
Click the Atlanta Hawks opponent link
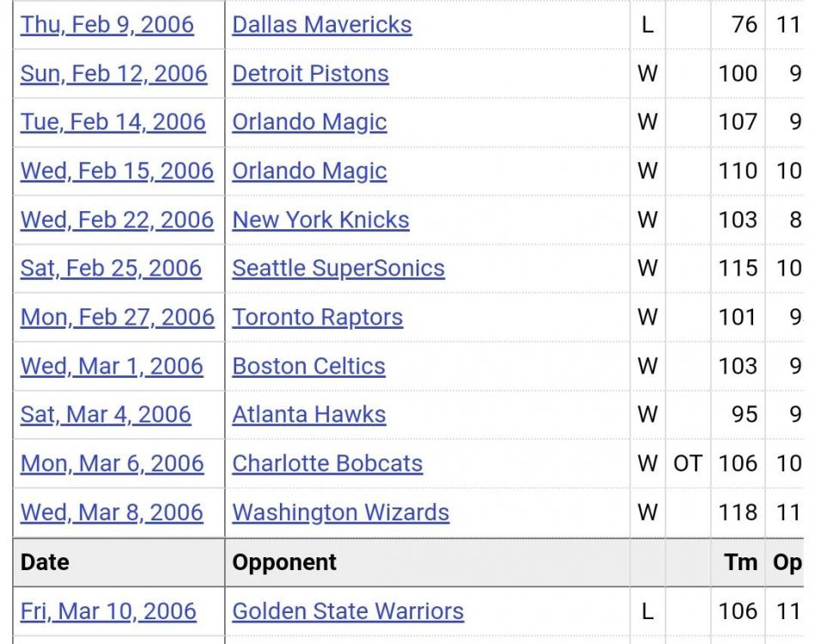(x=308, y=415)
